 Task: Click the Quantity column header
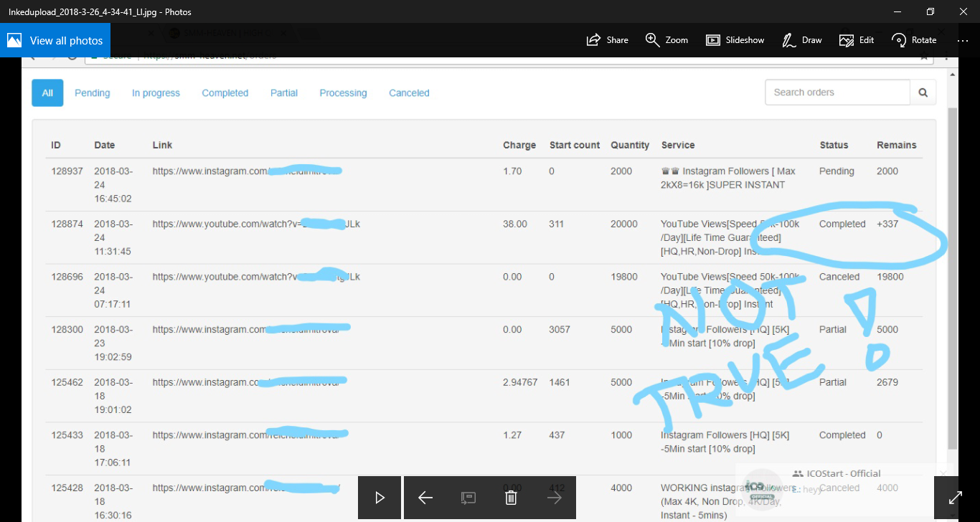630,145
